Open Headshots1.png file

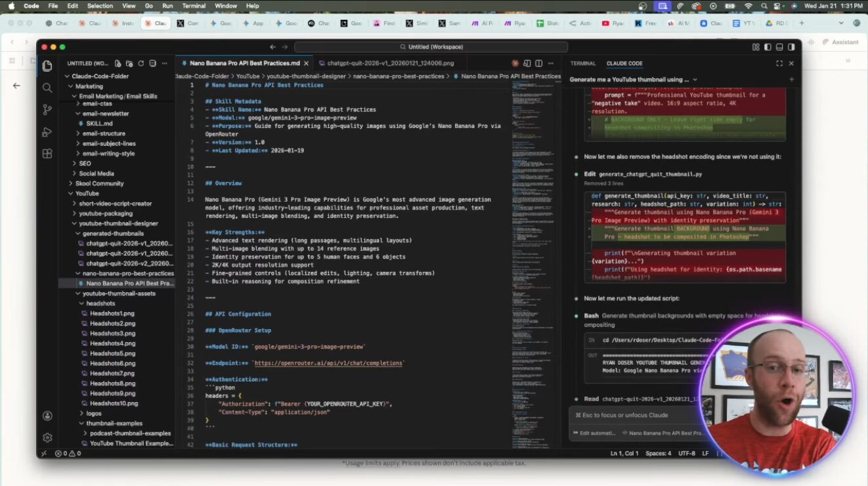click(113, 313)
